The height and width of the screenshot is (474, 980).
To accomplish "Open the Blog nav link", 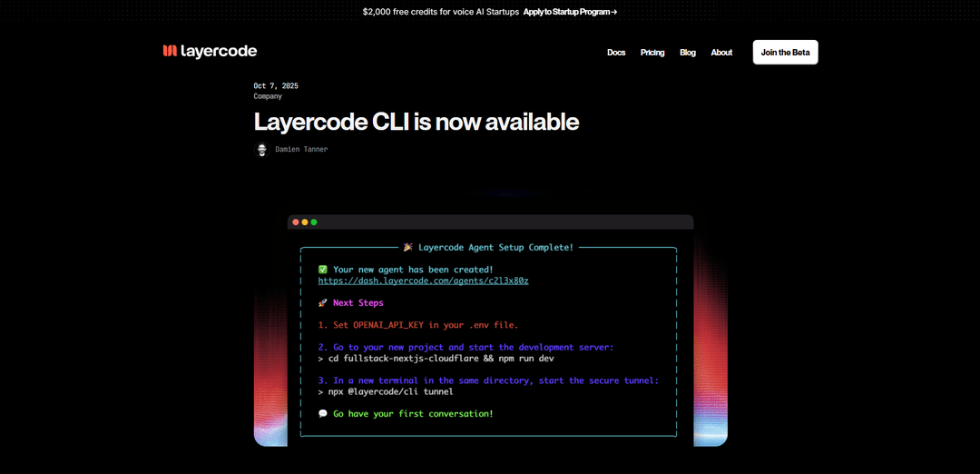I will pos(688,53).
